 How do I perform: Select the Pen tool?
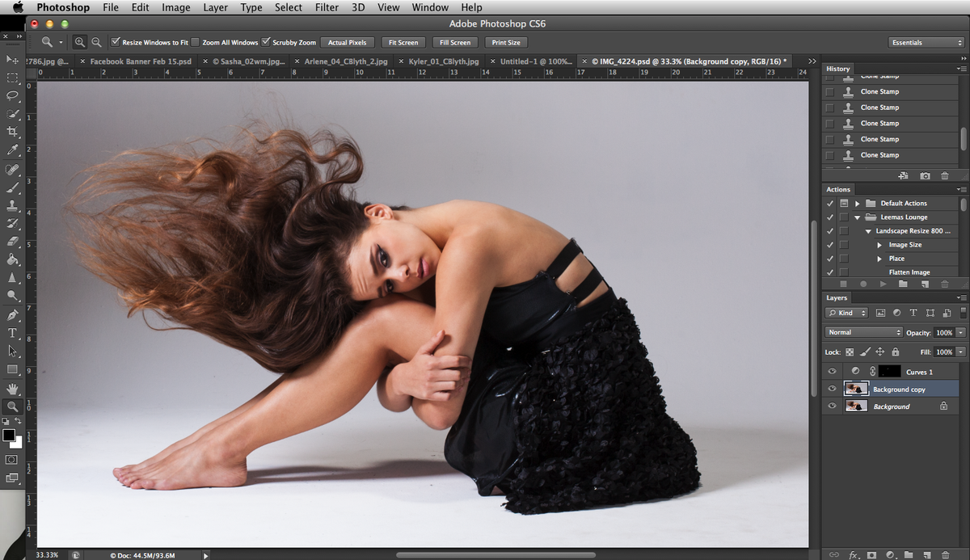pos(12,314)
